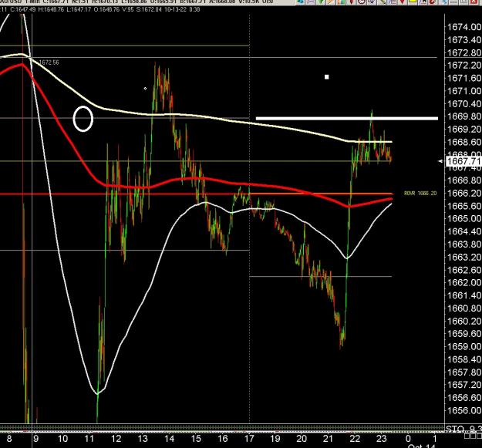Click the 1669.20 price axis label
482x448 pixels.
[463, 130]
